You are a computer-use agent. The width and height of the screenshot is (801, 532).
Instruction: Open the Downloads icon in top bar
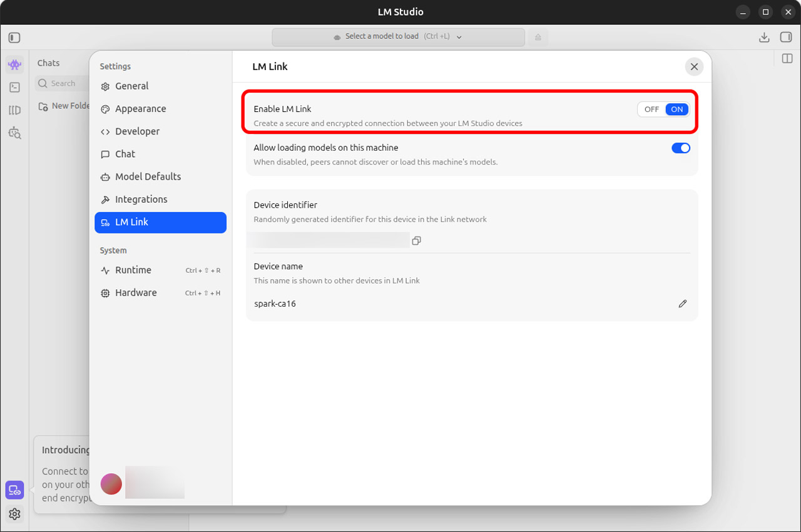pyautogui.click(x=764, y=38)
